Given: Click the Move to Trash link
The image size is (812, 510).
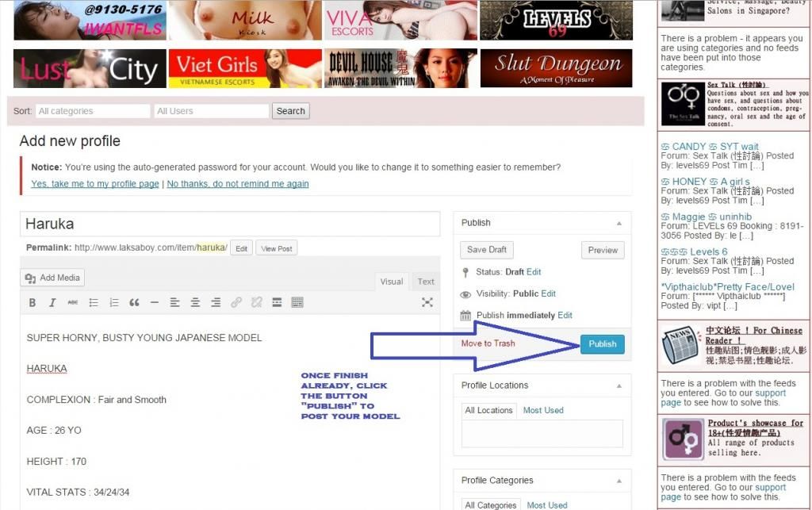Looking at the screenshot, I should [x=488, y=343].
